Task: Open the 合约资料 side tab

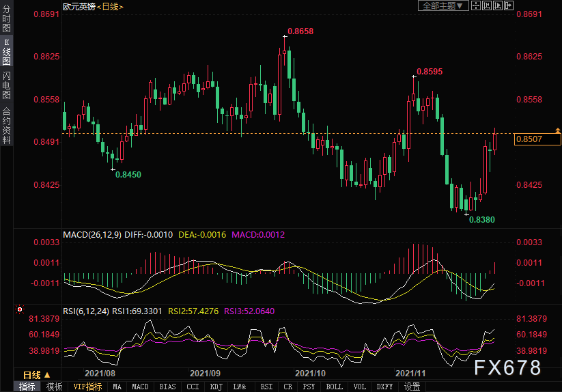Action: coord(6,126)
